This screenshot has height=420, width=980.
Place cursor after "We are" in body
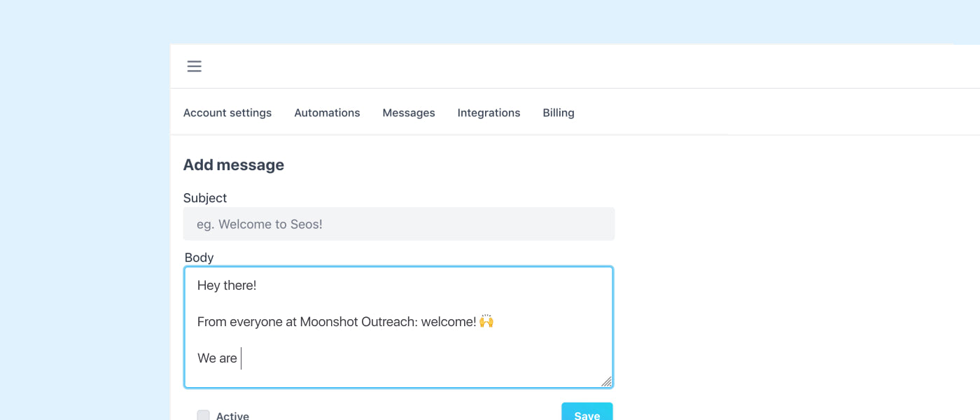240,358
